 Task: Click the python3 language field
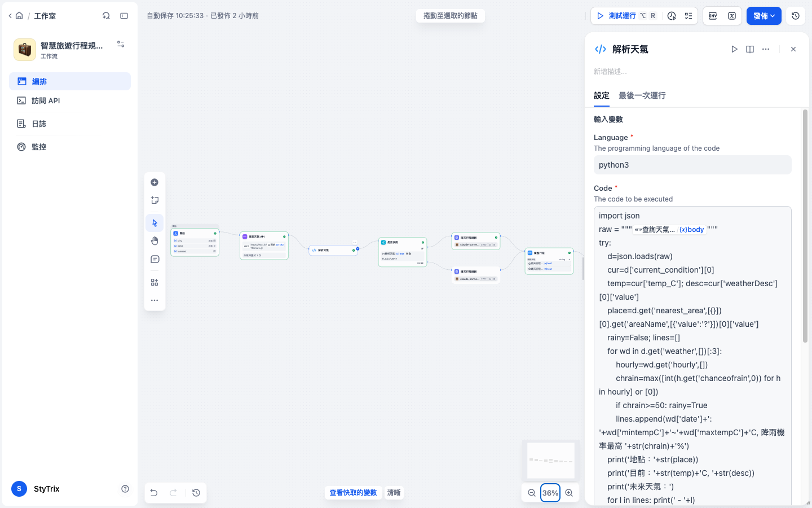pyautogui.click(x=692, y=165)
